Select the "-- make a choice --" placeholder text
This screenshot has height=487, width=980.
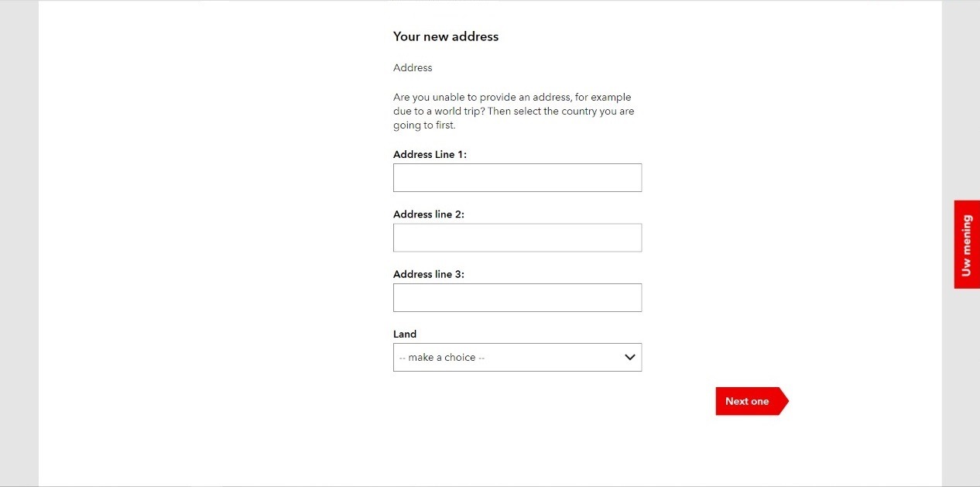[x=442, y=358]
